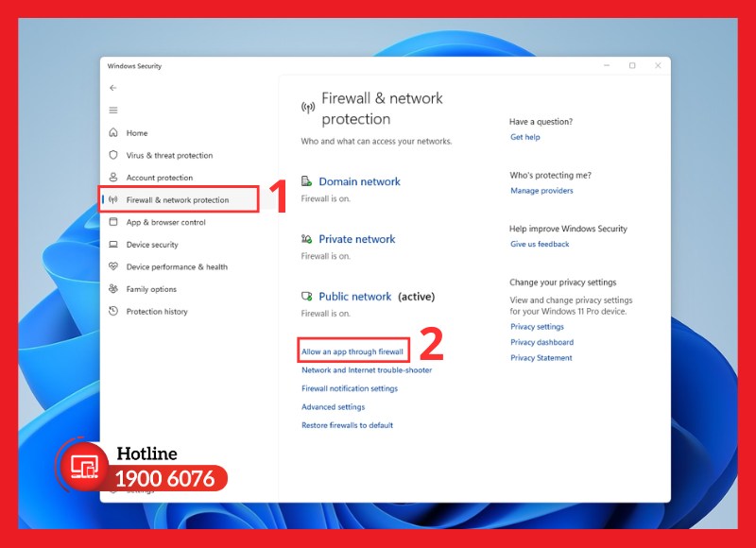Image resolution: width=756 pixels, height=548 pixels.
Task: Open Device security section
Action: point(152,245)
